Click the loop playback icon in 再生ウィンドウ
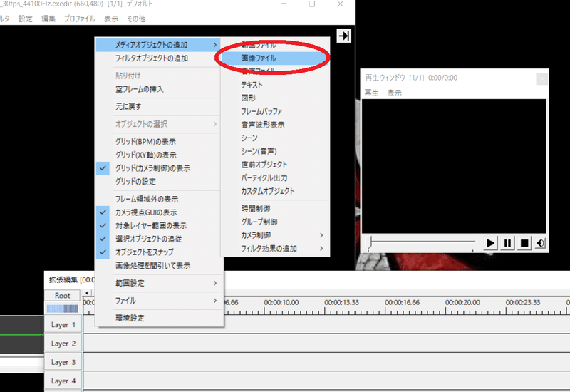Viewport: 570px width, 392px height. coord(540,243)
